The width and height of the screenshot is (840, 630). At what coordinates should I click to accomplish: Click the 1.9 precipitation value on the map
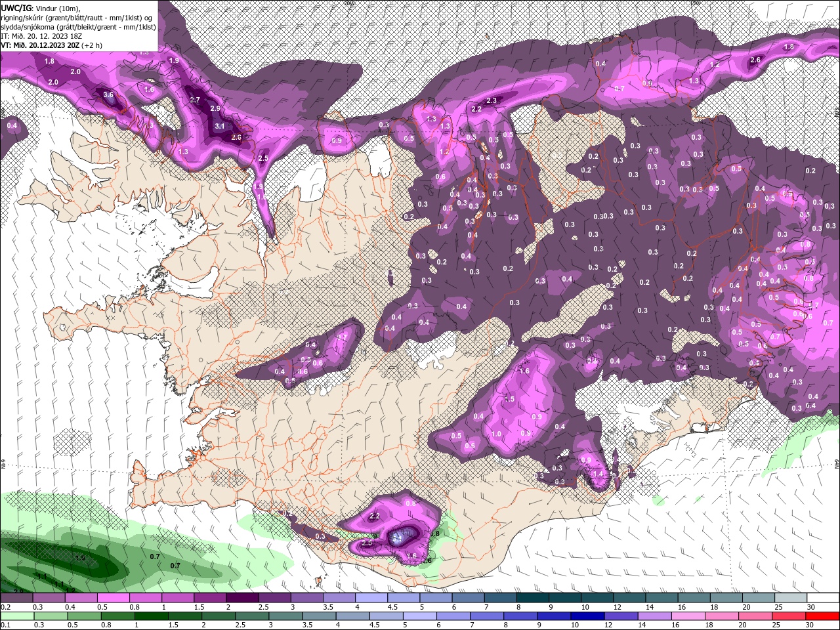tap(174, 60)
